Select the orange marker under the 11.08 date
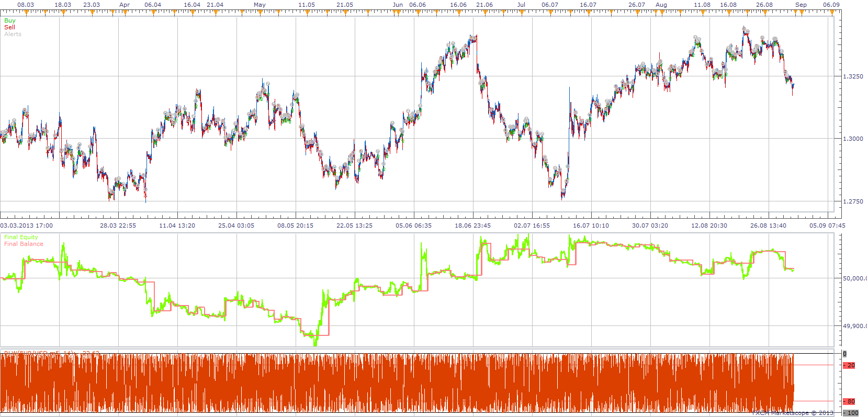 click(x=703, y=12)
